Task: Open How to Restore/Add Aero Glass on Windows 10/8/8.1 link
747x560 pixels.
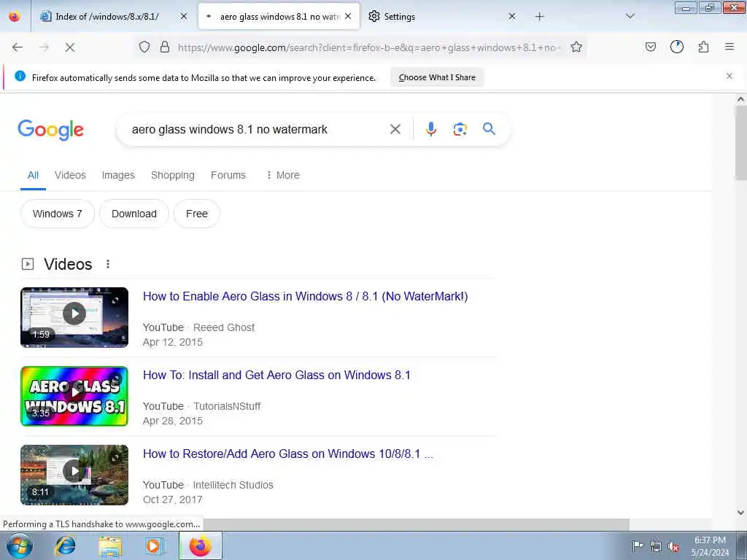Action: (x=288, y=454)
